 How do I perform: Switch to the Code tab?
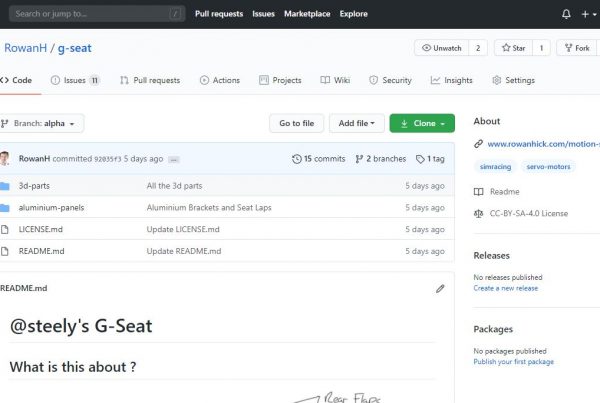click(16, 80)
